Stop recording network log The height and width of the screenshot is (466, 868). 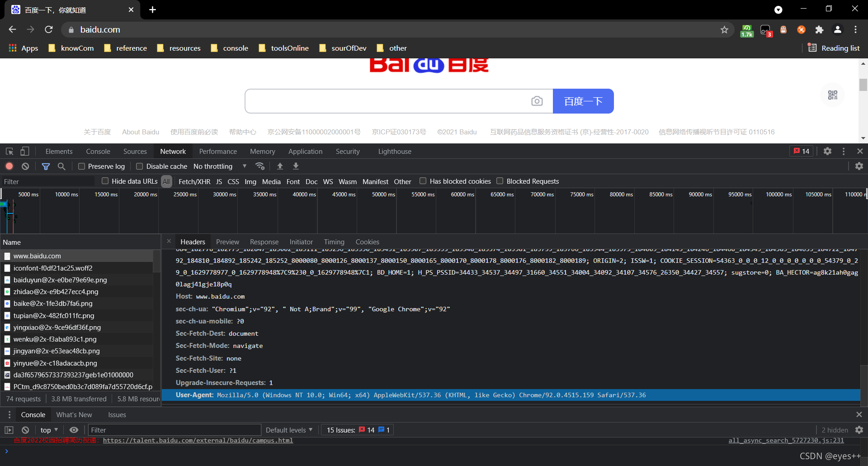point(9,166)
